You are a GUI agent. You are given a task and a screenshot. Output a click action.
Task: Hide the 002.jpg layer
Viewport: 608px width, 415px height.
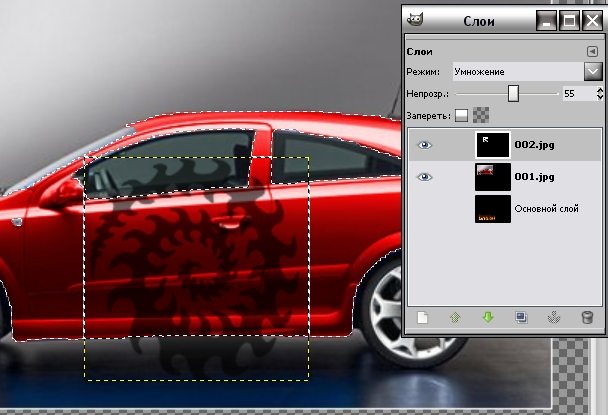[425, 146]
